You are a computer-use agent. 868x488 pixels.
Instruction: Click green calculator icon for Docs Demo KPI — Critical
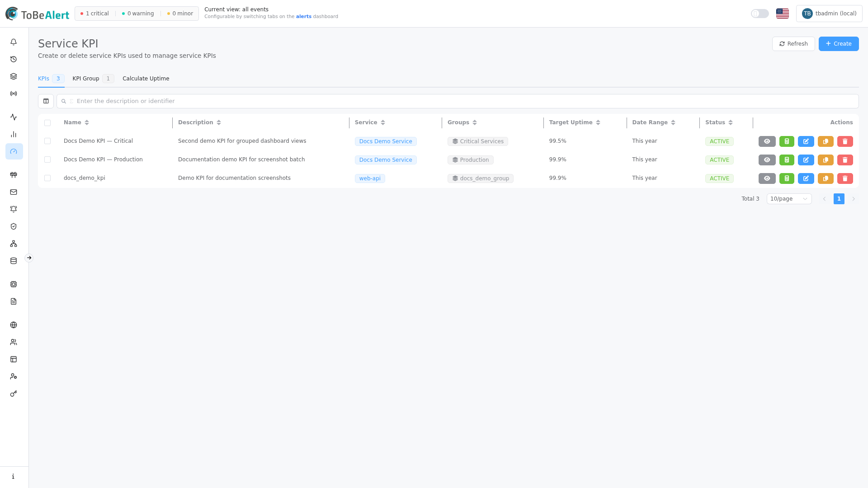(x=787, y=141)
